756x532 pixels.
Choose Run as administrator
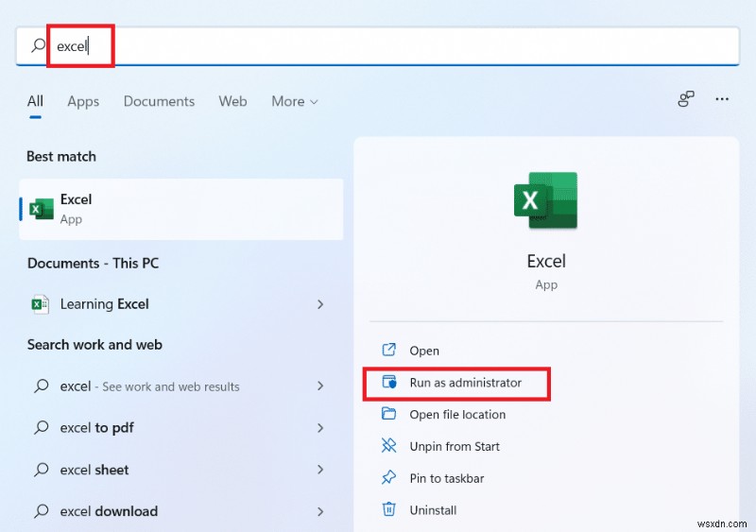coord(465,383)
